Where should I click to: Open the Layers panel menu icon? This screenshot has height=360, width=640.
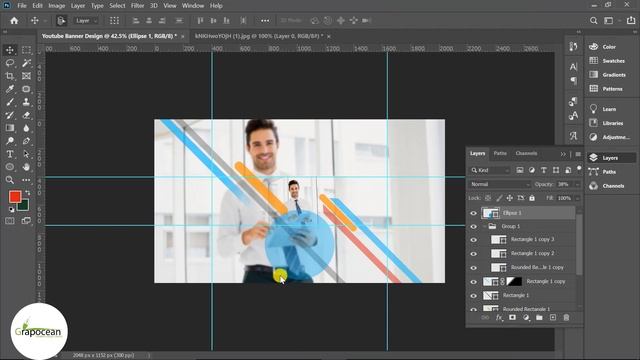click(x=578, y=154)
